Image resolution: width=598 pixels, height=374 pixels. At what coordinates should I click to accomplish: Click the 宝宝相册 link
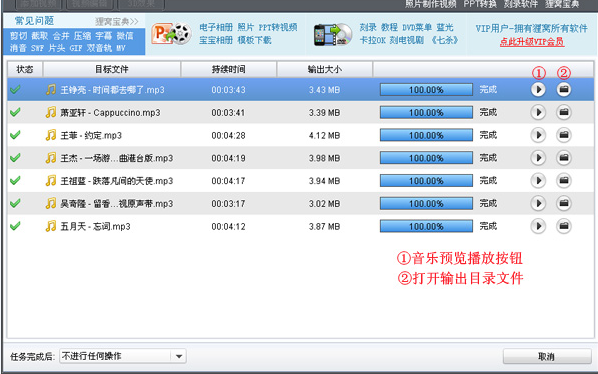tap(216, 40)
